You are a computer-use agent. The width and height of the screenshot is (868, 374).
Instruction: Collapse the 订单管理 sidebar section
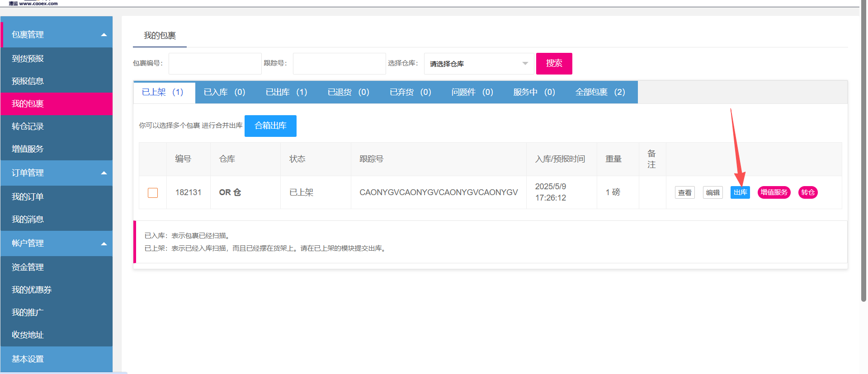[x=104, y=173]
